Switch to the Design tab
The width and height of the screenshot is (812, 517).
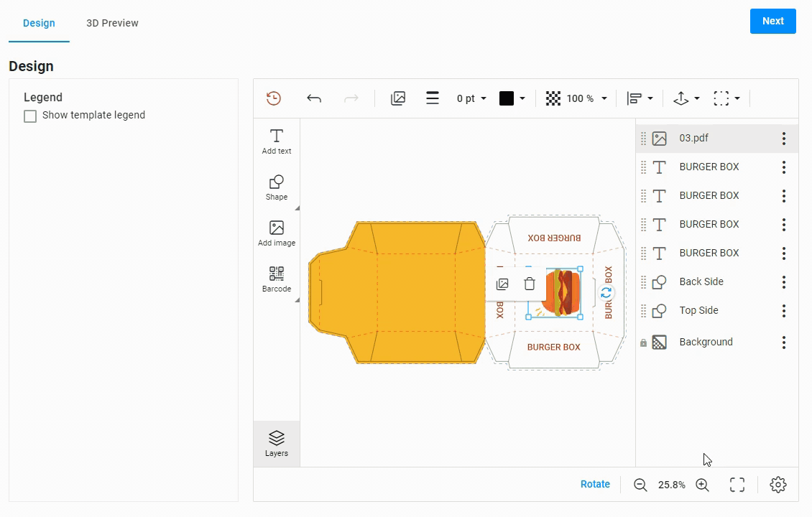(x=39, y=23)
